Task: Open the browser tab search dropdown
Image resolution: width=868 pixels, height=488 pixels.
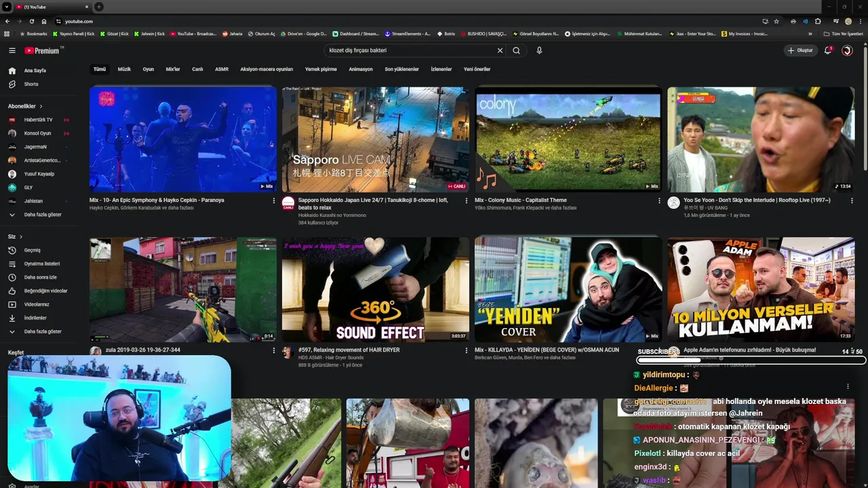Action: coord(7,7)
